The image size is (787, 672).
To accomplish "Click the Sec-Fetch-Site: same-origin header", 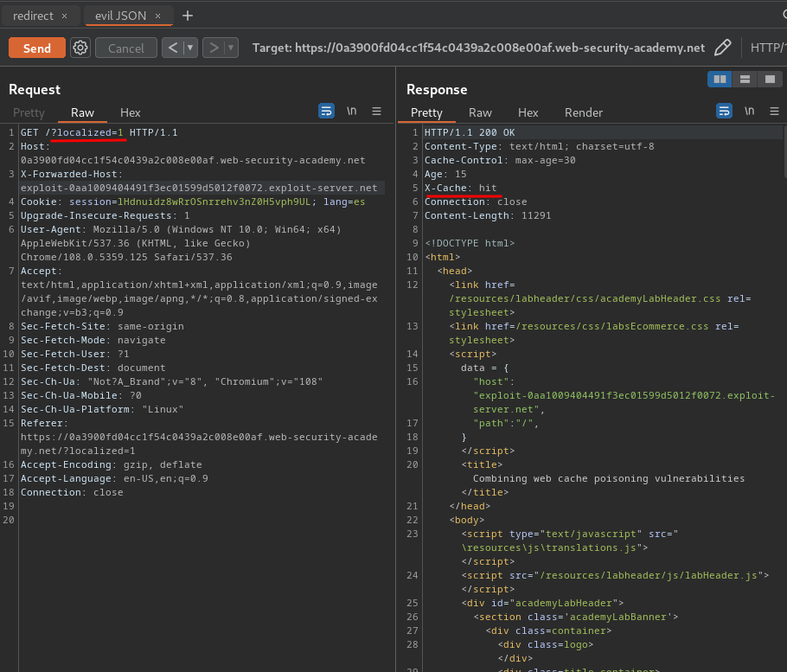I will (x=102, y=326).
